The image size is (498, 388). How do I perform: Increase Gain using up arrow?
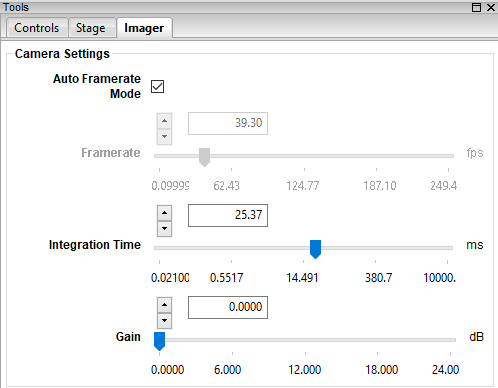(x=164, y=305)
